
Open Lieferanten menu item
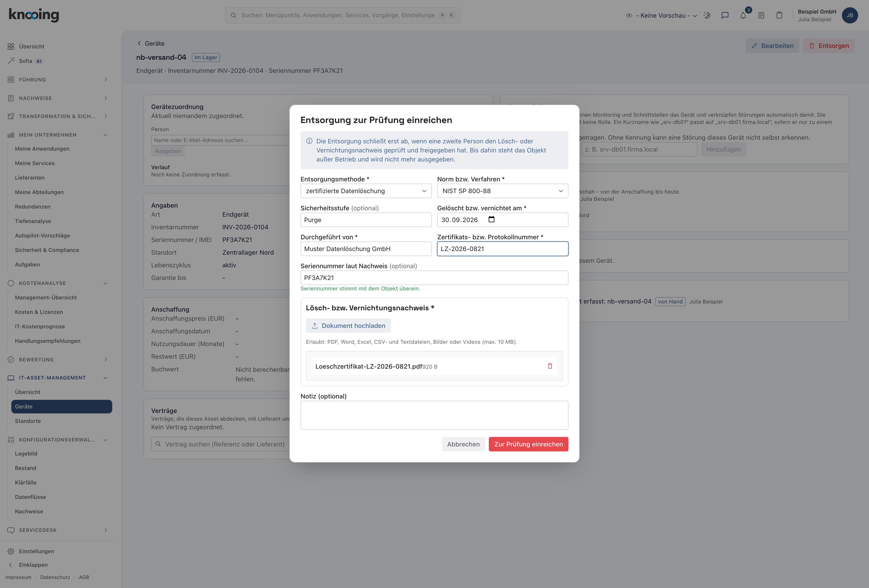click(30, 178)
